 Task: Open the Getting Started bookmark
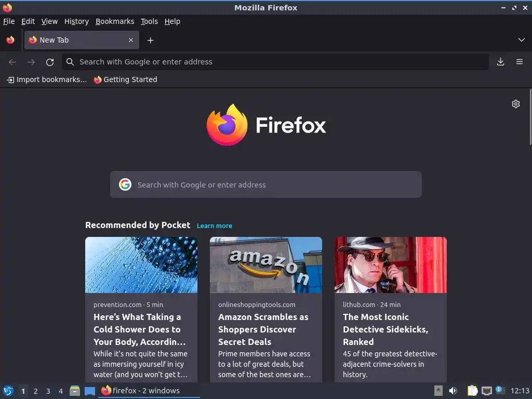[126, 79]
